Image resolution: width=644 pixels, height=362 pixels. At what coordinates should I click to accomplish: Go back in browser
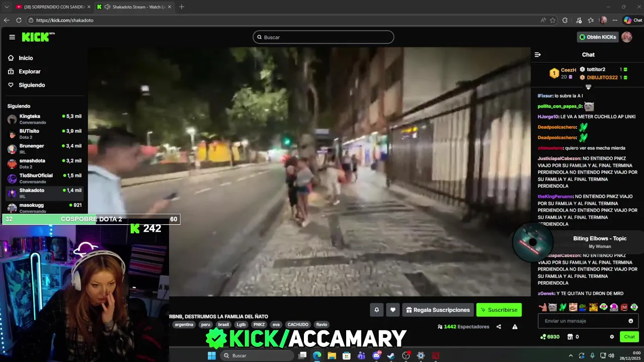tap(7, 20)
